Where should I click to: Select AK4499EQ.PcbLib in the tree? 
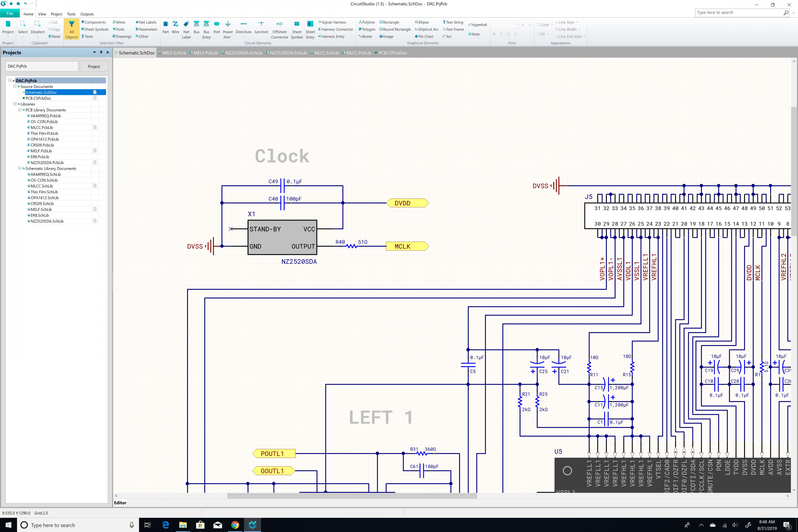(46, 116)
